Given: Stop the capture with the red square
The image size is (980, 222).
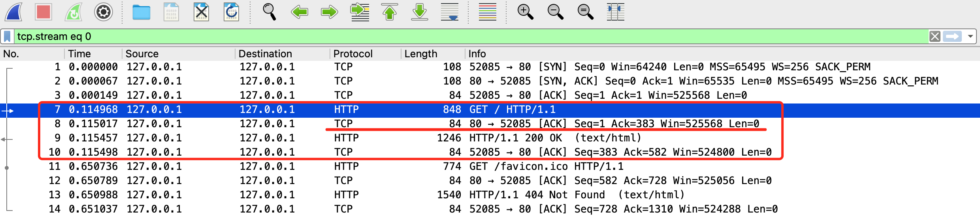Looking at the screenshot, I should point(43,12).
